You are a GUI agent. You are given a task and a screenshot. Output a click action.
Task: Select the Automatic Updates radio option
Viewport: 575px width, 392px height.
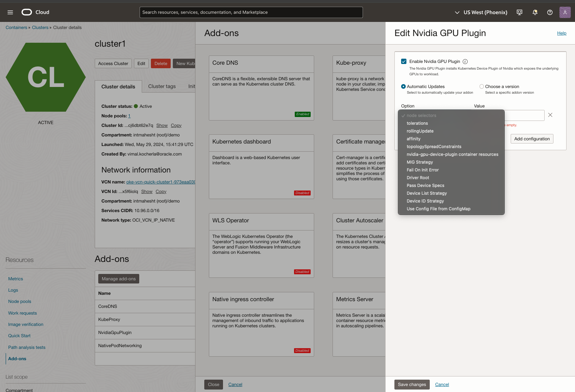(x=403, y=87)
